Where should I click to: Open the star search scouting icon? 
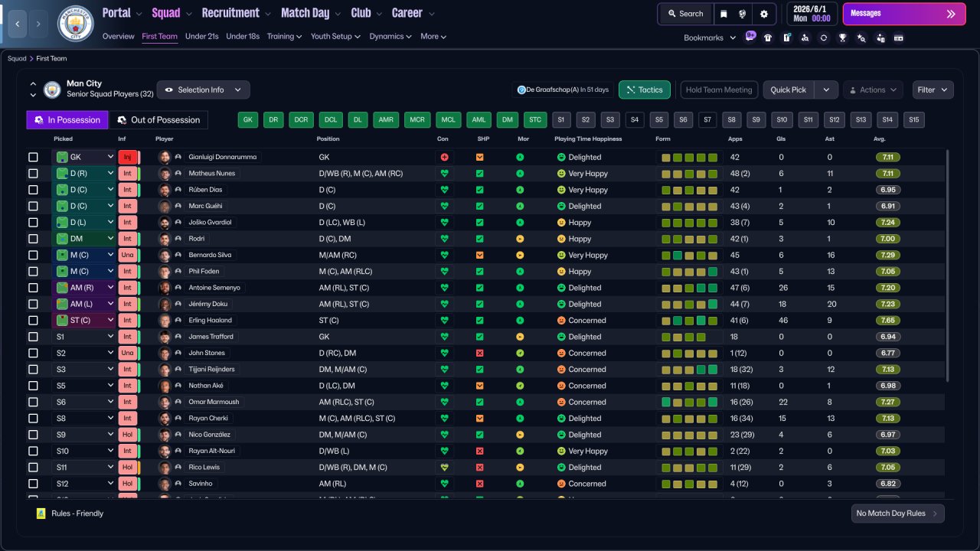[861, 37]
